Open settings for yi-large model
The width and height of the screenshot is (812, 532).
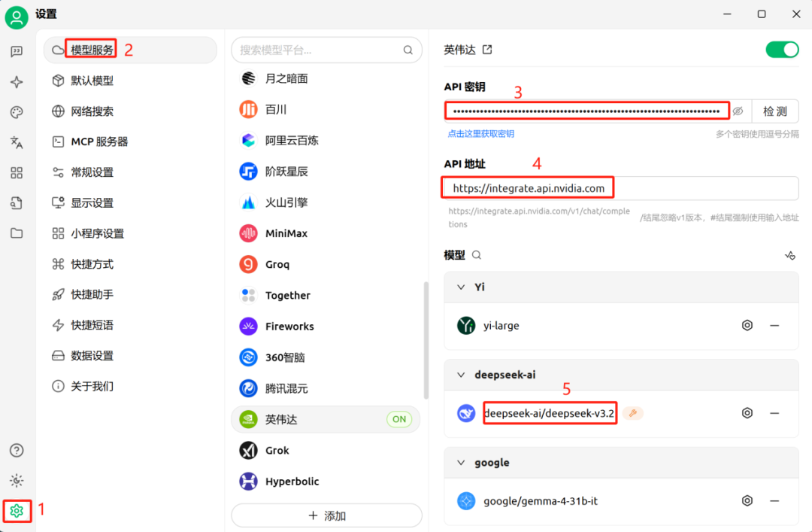(747, 326)
